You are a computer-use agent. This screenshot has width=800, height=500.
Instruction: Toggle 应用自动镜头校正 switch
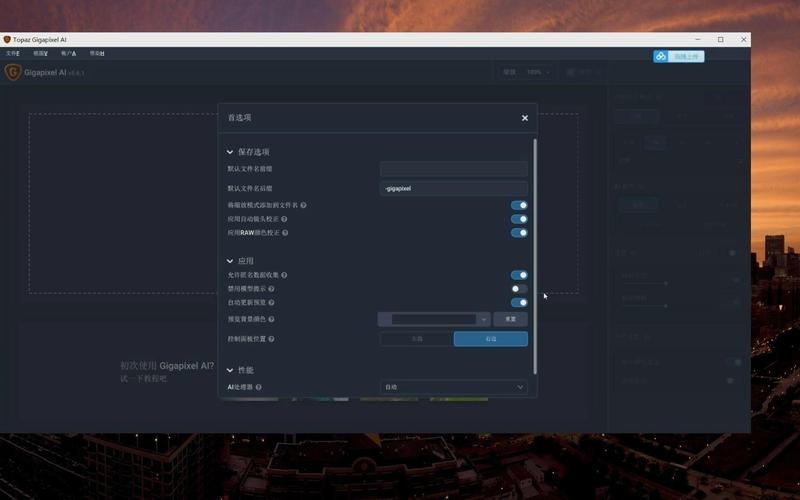pos(519,219)
